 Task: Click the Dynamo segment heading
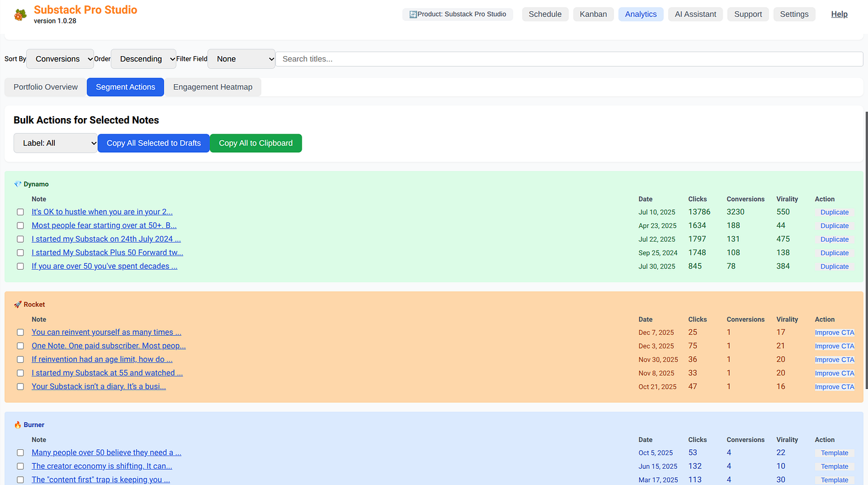(31, 184)
